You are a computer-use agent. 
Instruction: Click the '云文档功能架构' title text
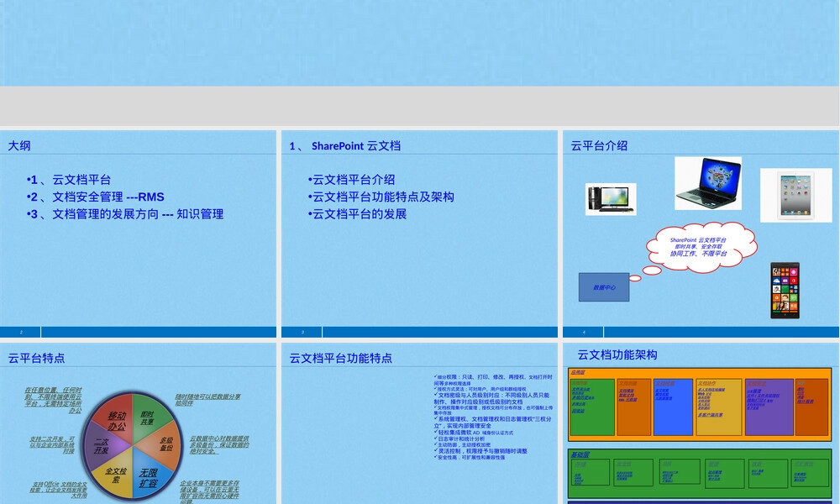(x=617, y=354)
